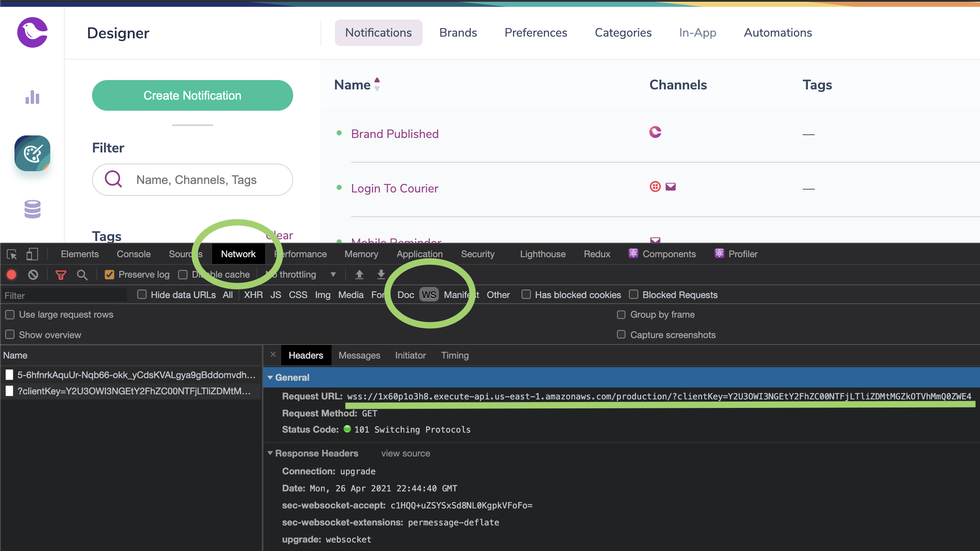The width and height of the screenshot is (980, 551).
Task: Check Hide data URLs
Action: pyautogui.click(x=142, y=294)
